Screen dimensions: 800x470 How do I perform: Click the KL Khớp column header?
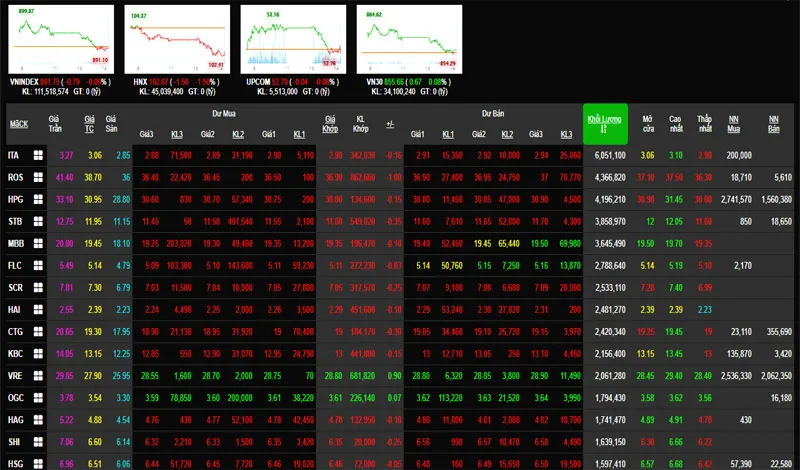tap(360, 124)
